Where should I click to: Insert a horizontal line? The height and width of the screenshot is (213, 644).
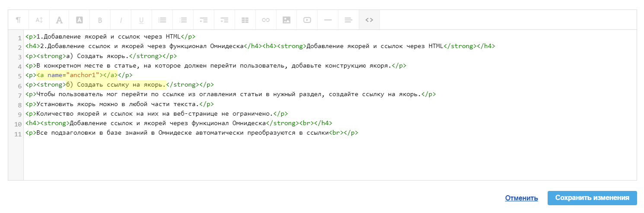(328, 20)
